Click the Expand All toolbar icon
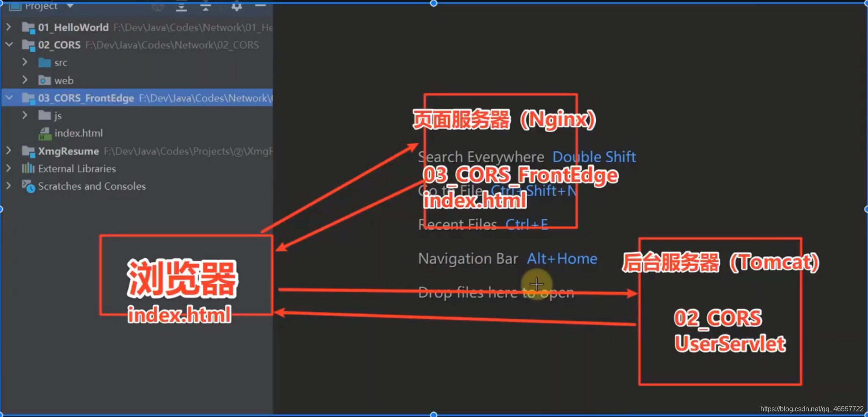This screenshot has width=868, height=417. click(181, 6)
